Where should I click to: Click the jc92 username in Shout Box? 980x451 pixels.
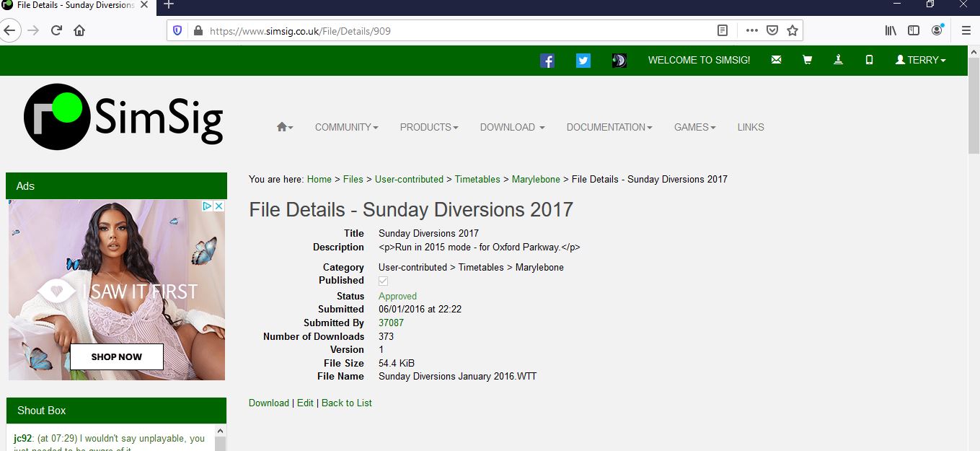pyautogui.click(x=23, y=439)
